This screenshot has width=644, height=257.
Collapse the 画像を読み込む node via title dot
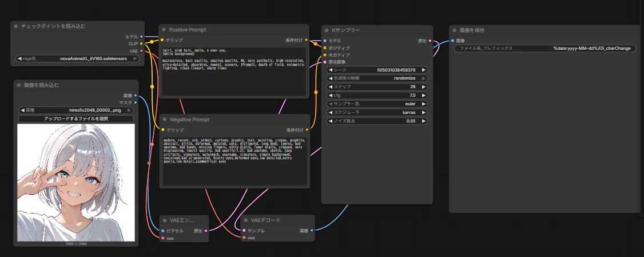[x=19, y=85]
